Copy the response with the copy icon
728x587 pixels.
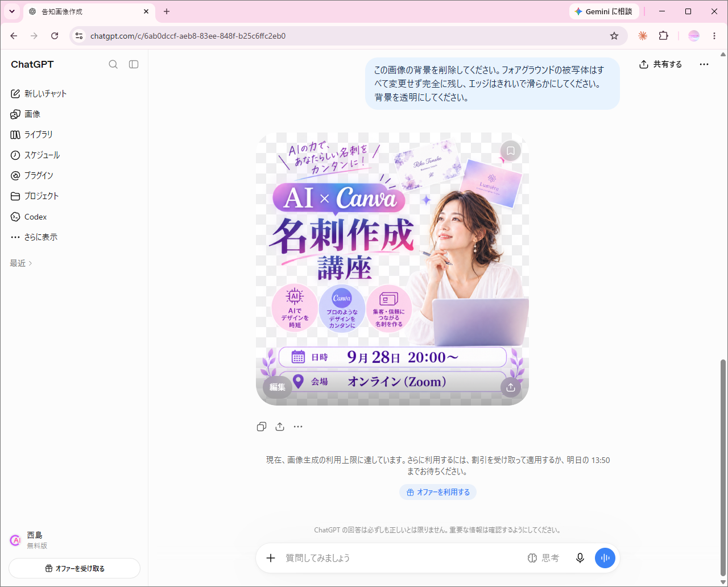pos(262,427)
